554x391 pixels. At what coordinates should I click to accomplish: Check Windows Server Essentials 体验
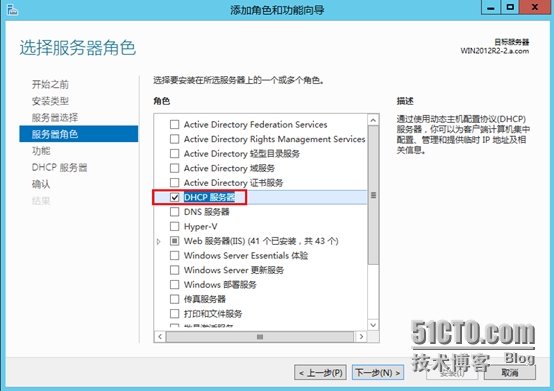coord(175,255)
